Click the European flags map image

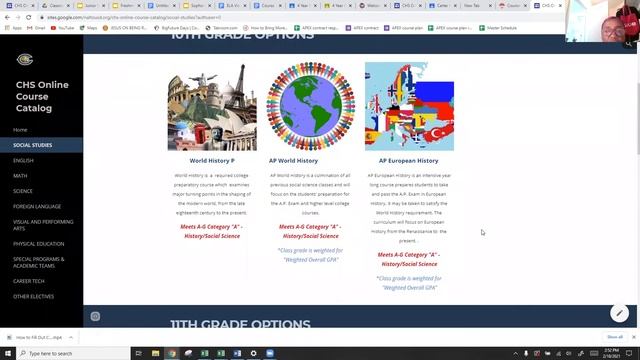pyautogui.click(x=409, y=107)
